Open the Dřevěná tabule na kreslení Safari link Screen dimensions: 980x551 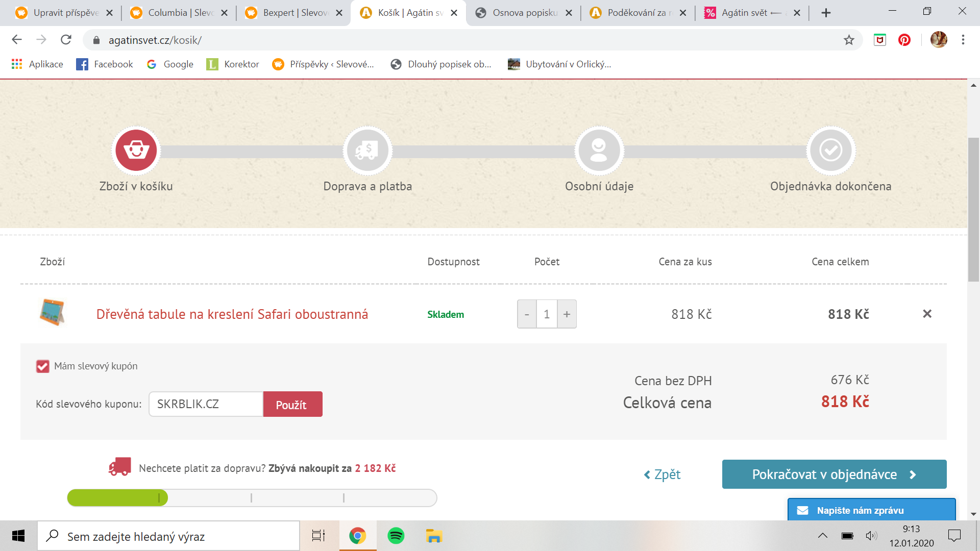point(232,314)
